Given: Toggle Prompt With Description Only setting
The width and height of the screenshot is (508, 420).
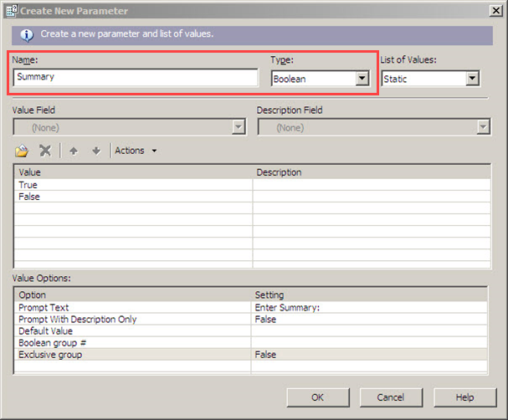Looking at the screenshot, I should coord(368,319).
